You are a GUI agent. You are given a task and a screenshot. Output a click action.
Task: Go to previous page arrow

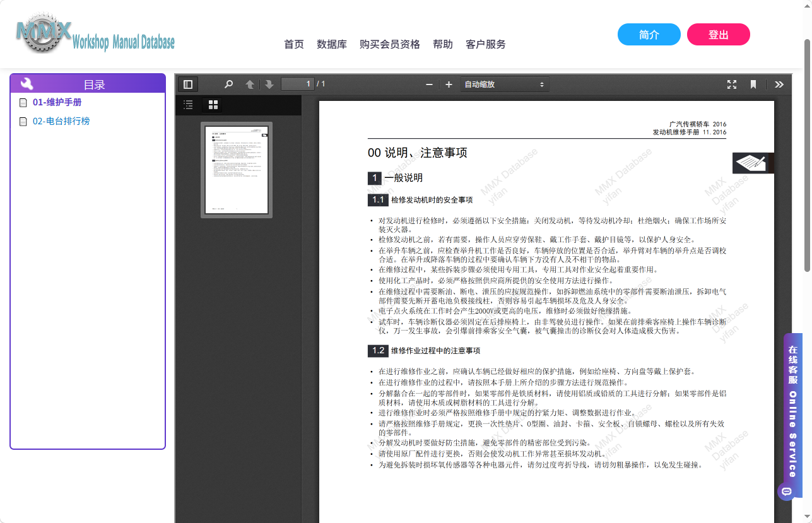(250, 84)
